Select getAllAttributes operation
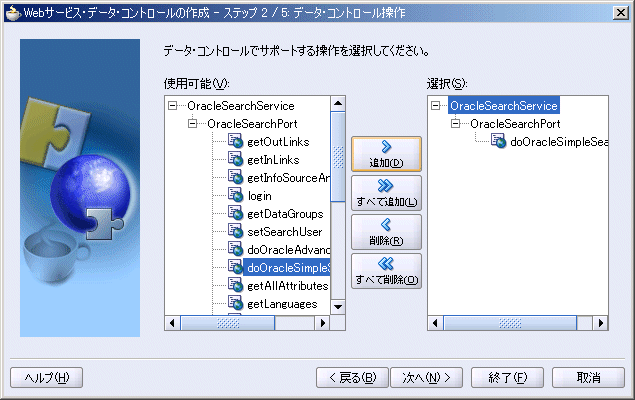Image resolution: width=635 pixels, height=400 pixels. click(288, 286)
